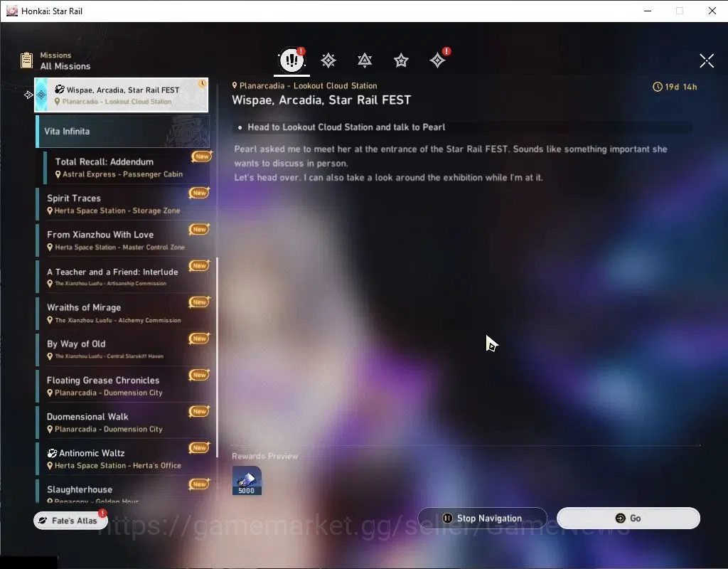
Task: Click the Missions clipboard icon
Action: 26,60
